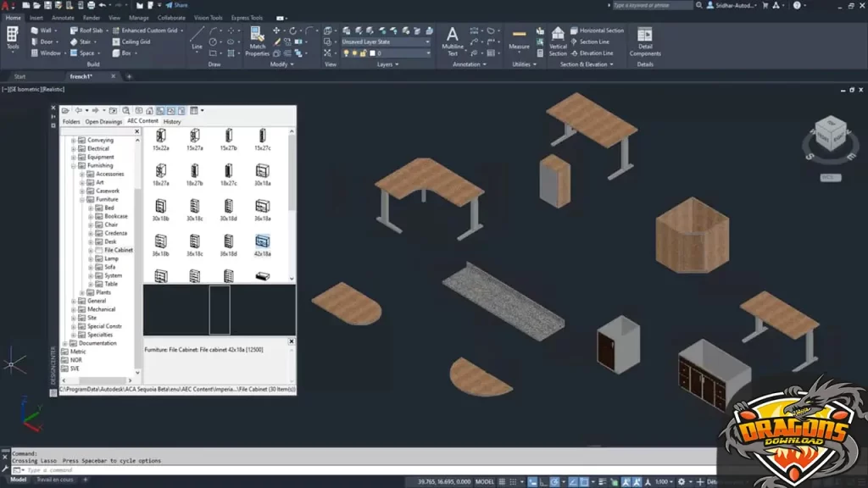
Task: Open the Tools palette button
Action: pos(12,39)
